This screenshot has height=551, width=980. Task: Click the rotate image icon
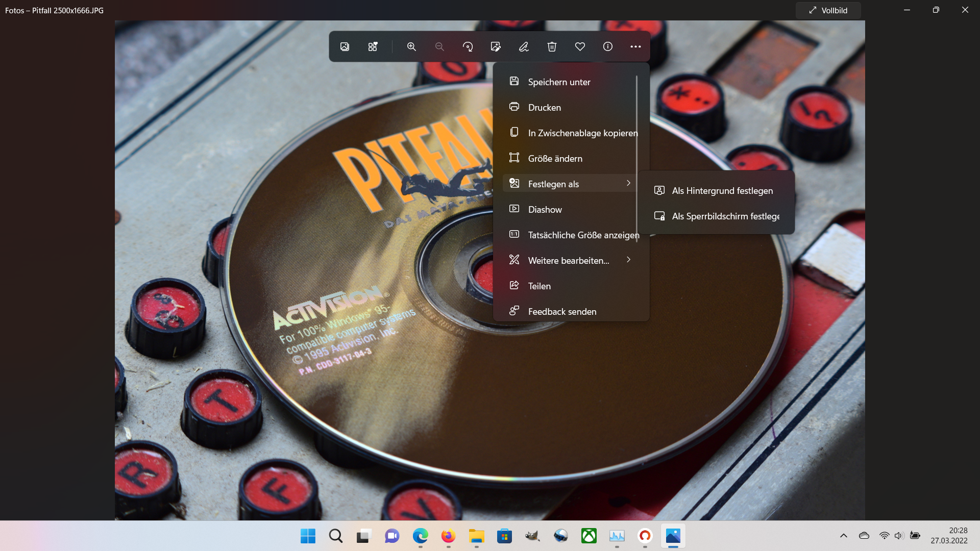coord(468,46)
